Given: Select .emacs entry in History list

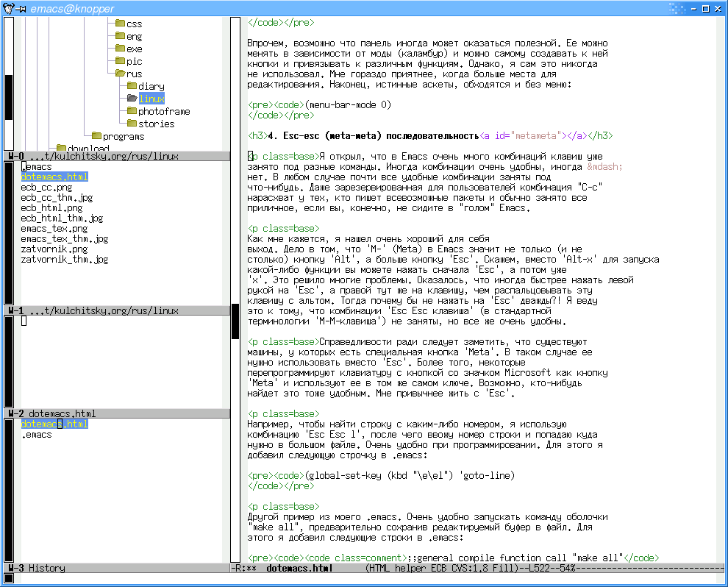Looking at the screenshot, I should 36,435.
